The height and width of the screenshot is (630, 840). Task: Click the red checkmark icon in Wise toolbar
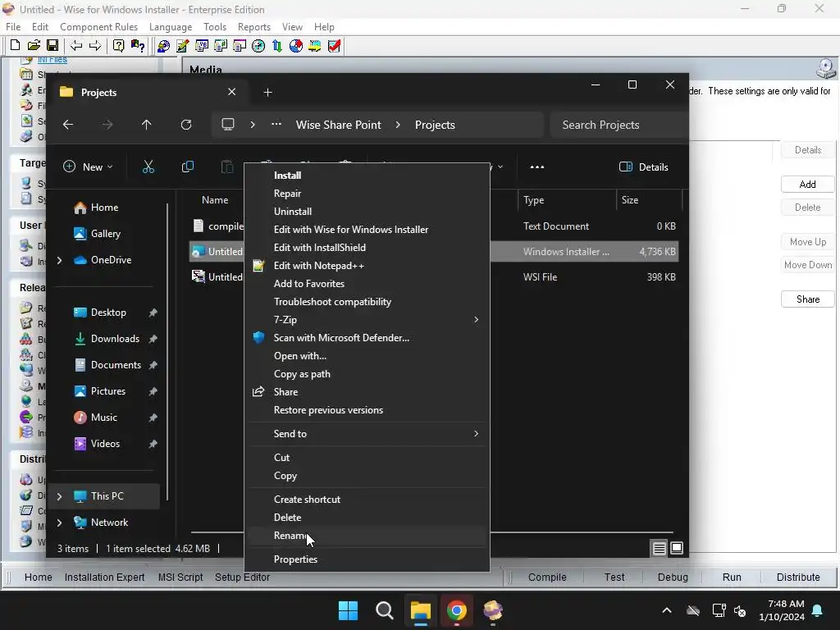[x=334, y=46]
